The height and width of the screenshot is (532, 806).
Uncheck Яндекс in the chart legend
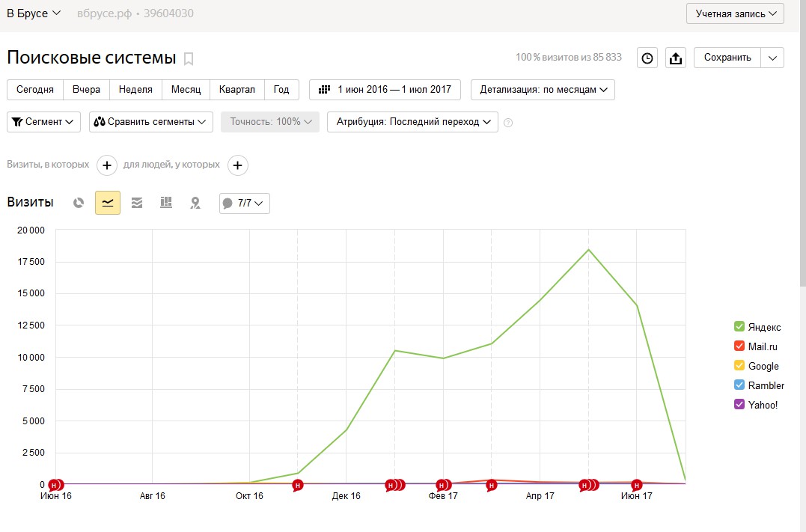739,327
